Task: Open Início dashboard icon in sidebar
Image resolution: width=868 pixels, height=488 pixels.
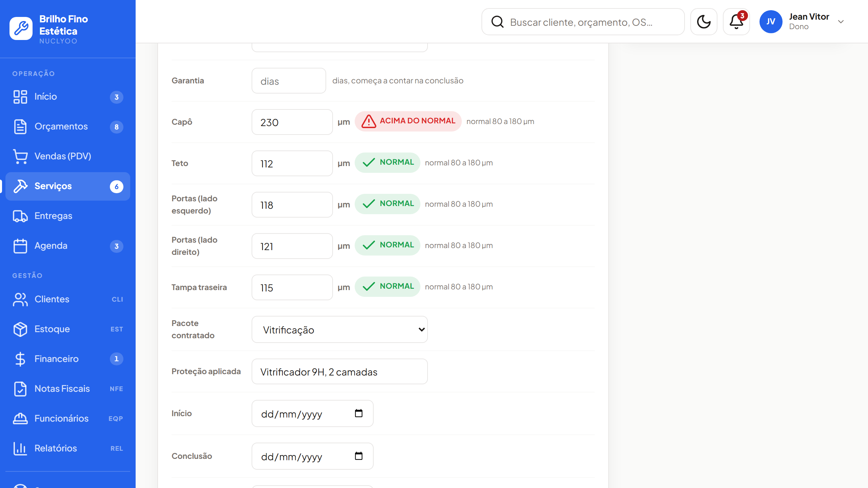Action: 20,97
